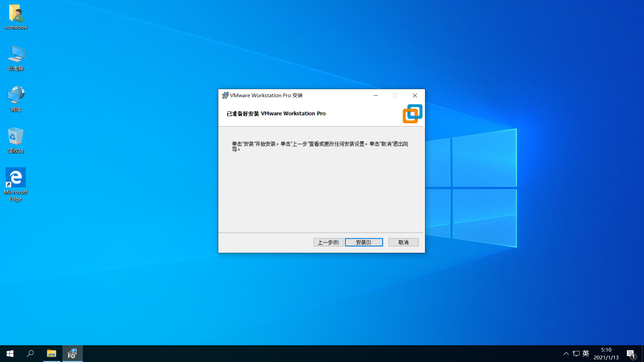Select the 此电脑 desktop icon
This screenshot has height=362, width=644.
[x=16, y=55]
